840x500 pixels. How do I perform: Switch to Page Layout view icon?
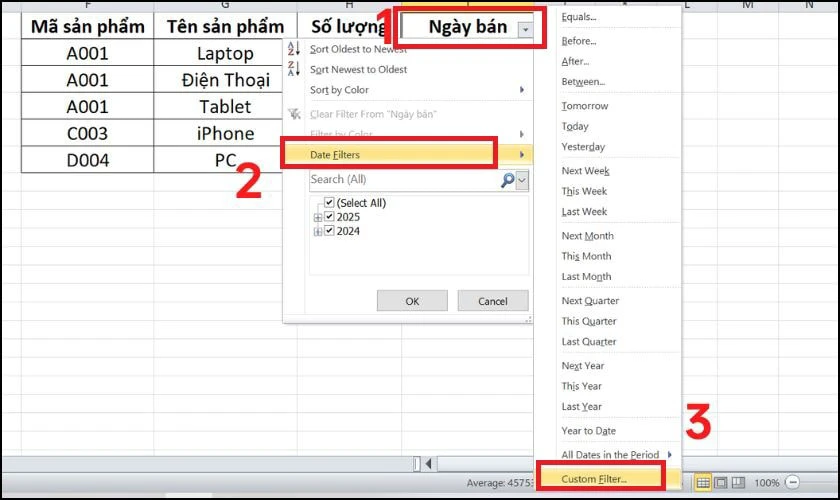[x=721, y=483]
